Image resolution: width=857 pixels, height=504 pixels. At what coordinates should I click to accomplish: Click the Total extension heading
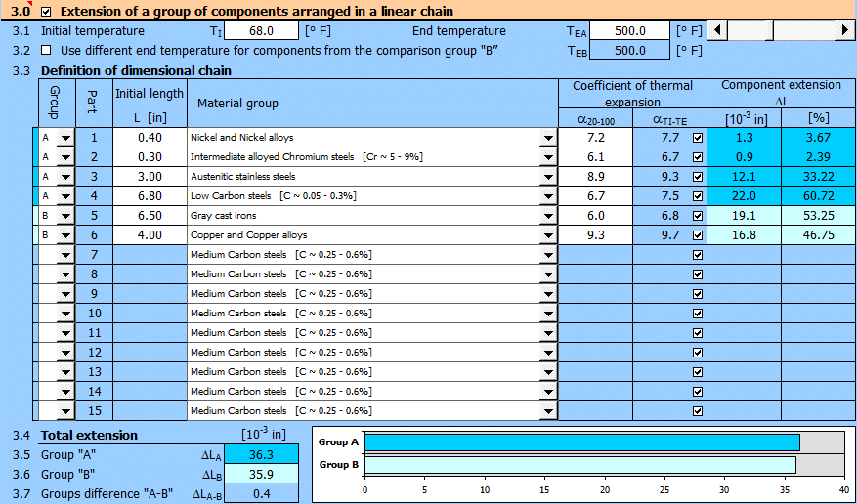89,436
